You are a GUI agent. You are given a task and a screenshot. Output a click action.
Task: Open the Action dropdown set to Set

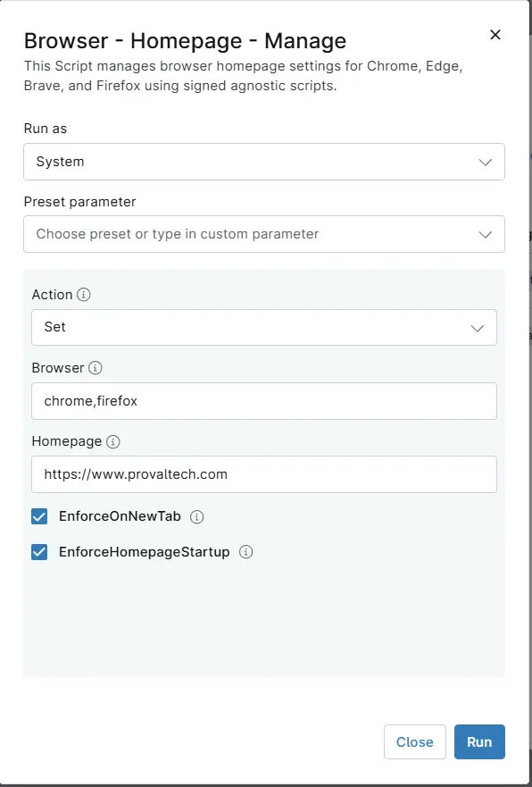(263, 327)
